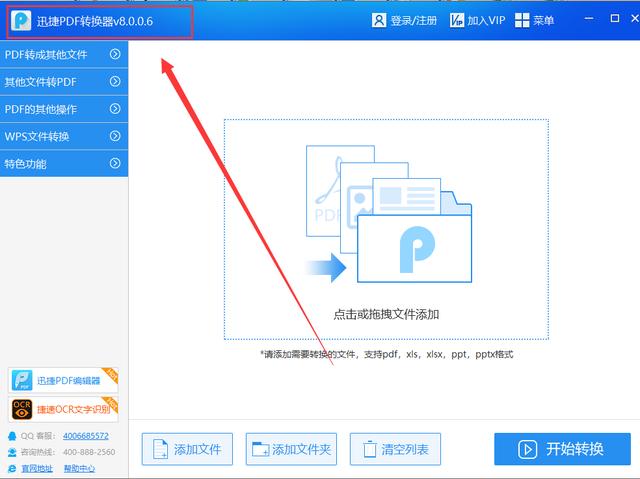
Task: Click the four-square menu grid icon
Action: pos(522,20)
